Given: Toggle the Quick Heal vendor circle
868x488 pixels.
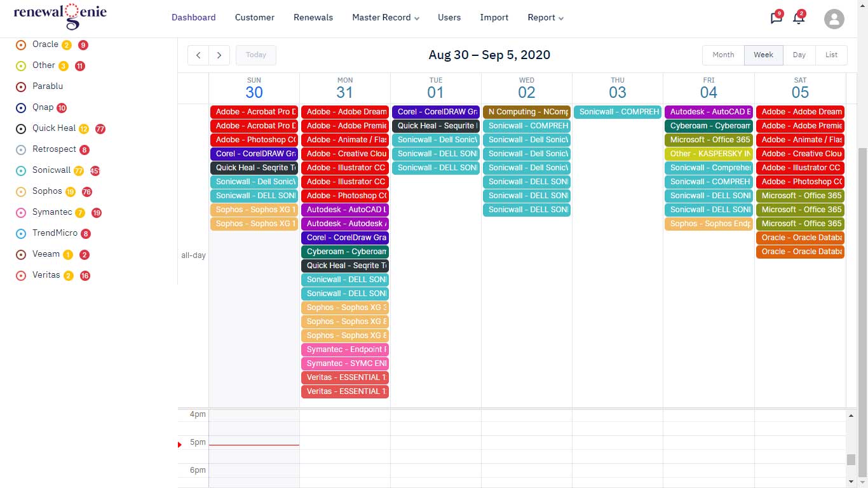Looking at the screenshot, I should coord(20,128).
